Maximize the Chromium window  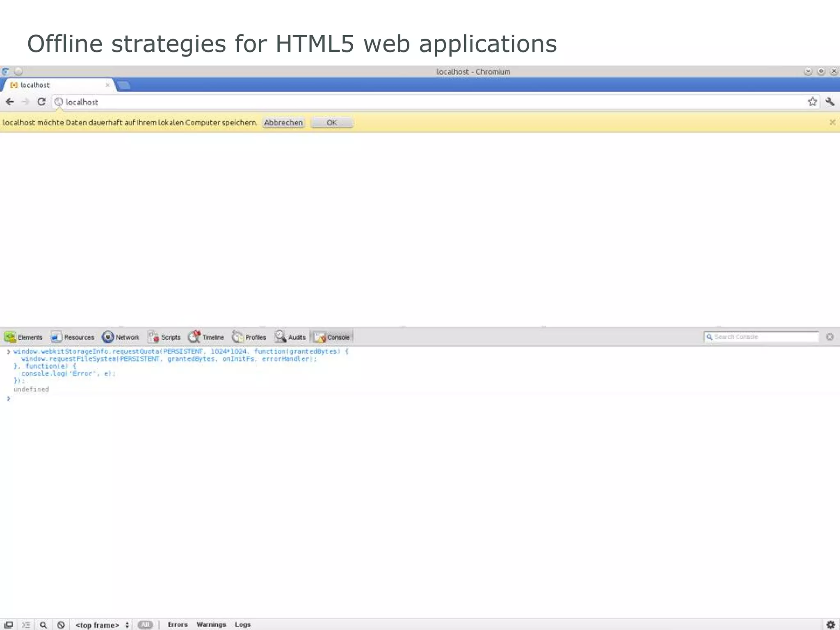821,71
